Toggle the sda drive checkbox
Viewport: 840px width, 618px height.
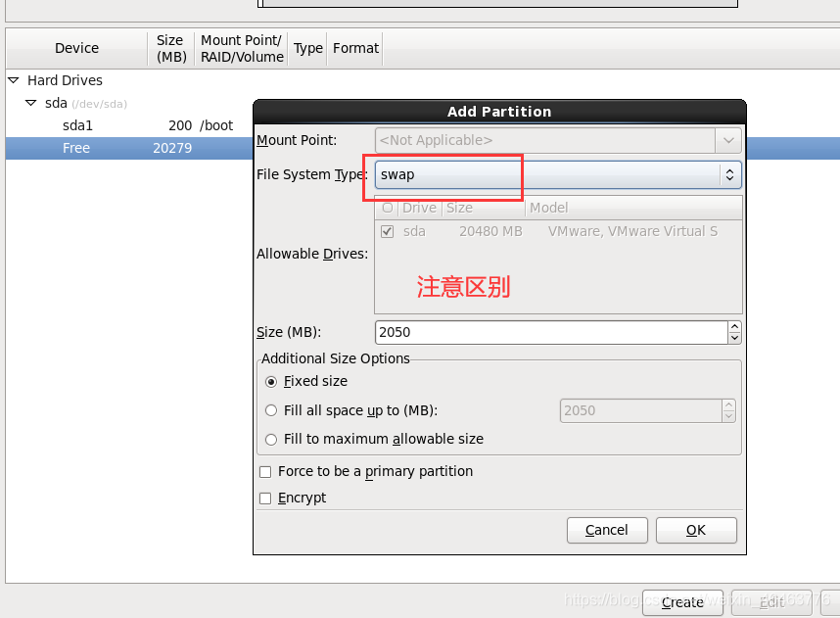(x=388, y=231)
